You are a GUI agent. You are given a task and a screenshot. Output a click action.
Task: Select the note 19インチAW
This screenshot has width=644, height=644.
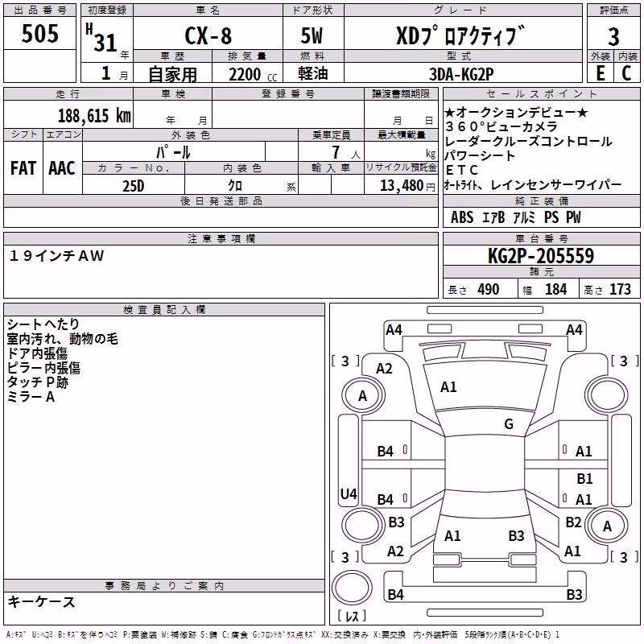point(56,256)
